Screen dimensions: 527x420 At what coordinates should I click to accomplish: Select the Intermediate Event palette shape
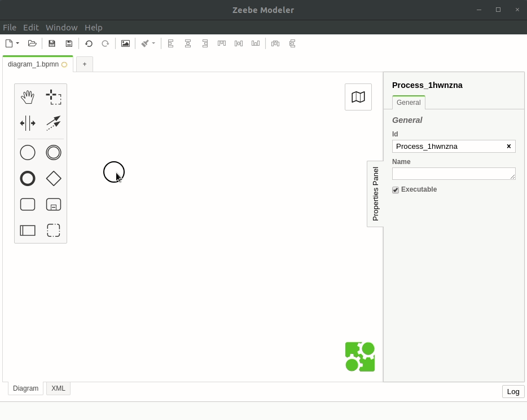tap(54, 152)
